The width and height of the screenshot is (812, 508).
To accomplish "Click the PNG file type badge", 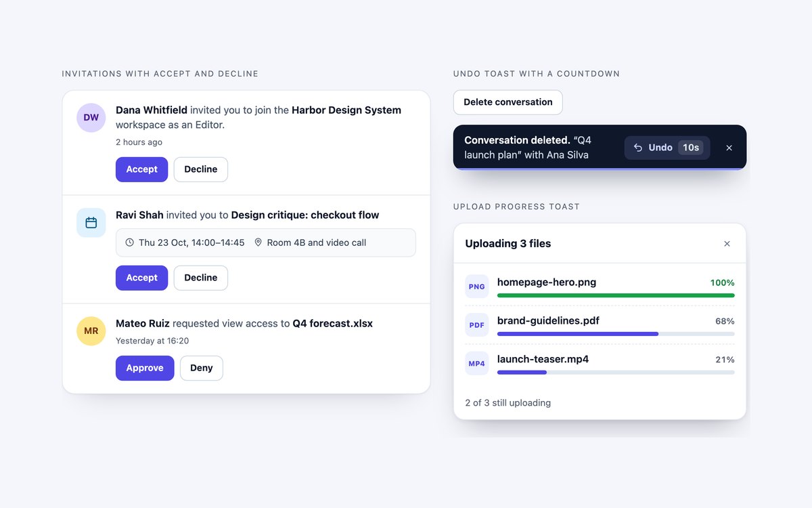I will tap(477, 287).
